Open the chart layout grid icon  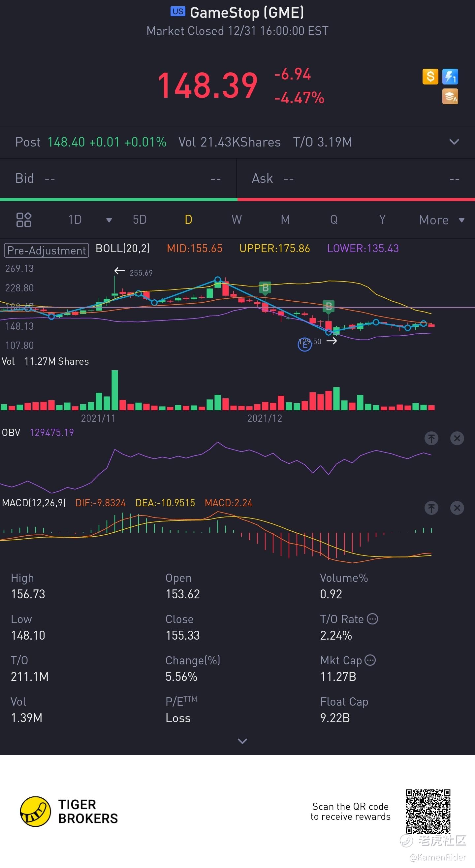[x=23, y=220]
